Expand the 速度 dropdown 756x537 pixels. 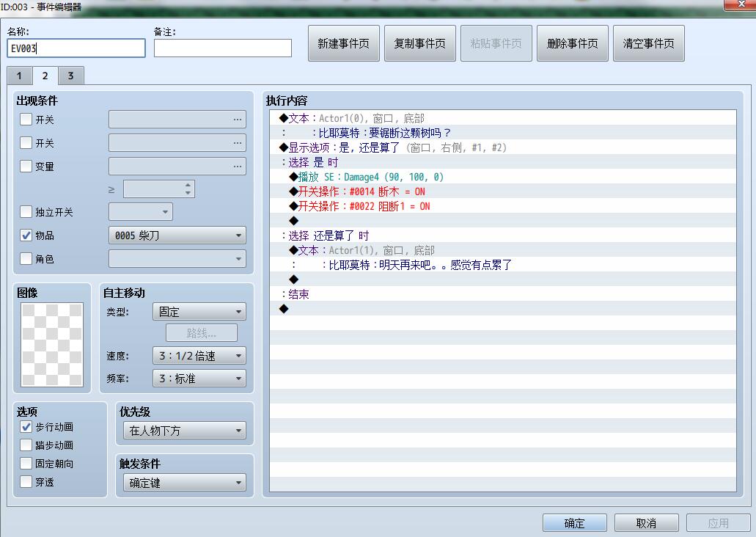(199, 356)
